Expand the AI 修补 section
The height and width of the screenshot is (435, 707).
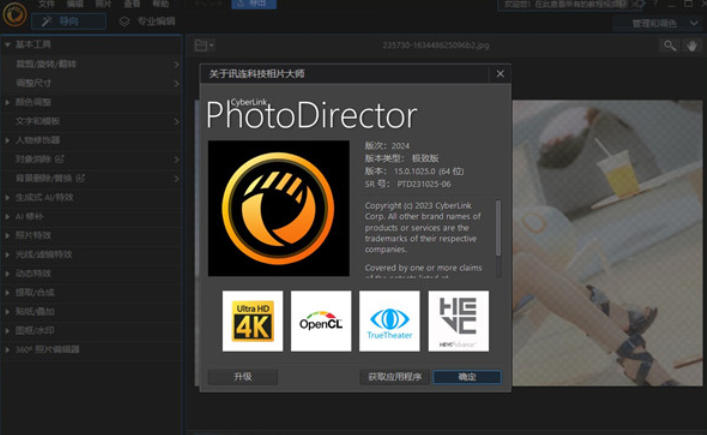(92, 216)
